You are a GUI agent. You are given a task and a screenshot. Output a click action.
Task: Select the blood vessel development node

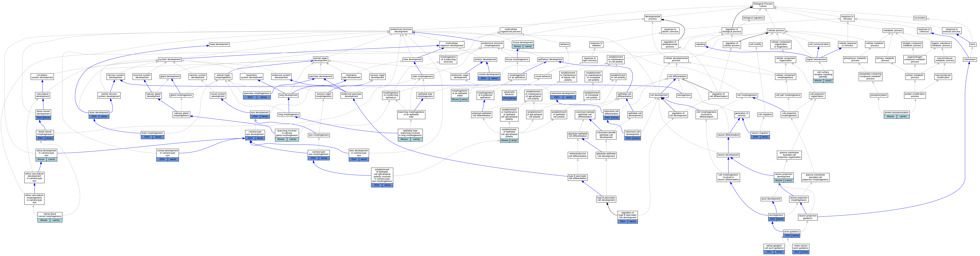pyautogui.click(x=43, y=115)
